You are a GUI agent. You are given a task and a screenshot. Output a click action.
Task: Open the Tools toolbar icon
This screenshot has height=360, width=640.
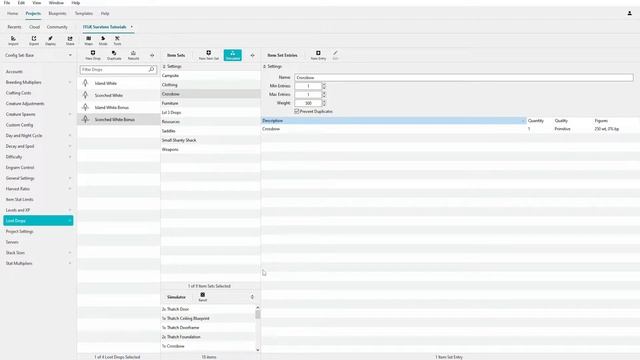(x=117, y=40)
